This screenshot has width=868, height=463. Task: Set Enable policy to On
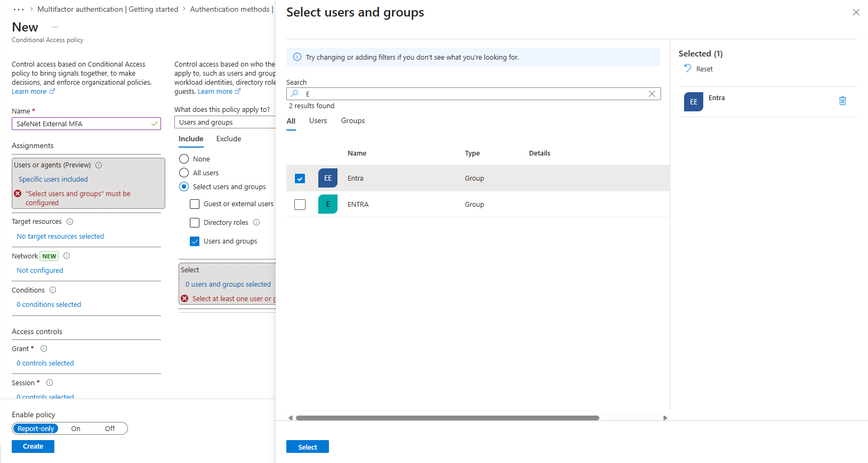click(x=76, y=428)
